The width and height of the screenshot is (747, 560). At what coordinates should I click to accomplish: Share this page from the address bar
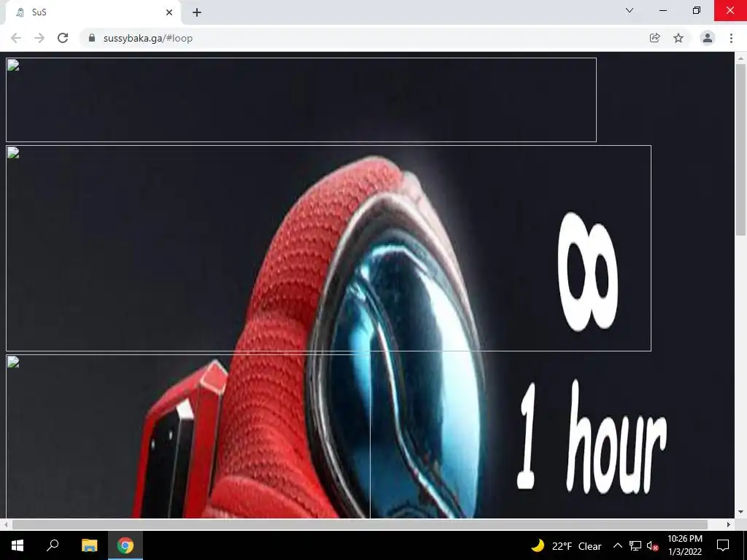654,38
